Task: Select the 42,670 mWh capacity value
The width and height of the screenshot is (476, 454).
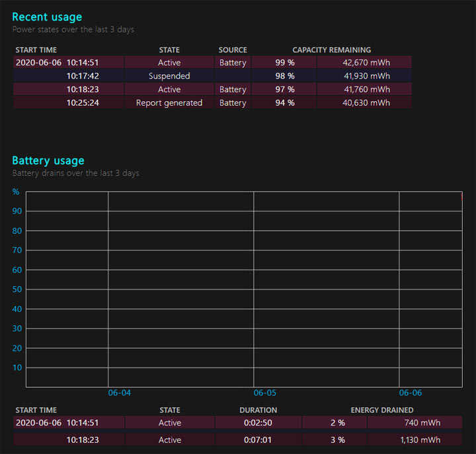Action: click(366, 63)
